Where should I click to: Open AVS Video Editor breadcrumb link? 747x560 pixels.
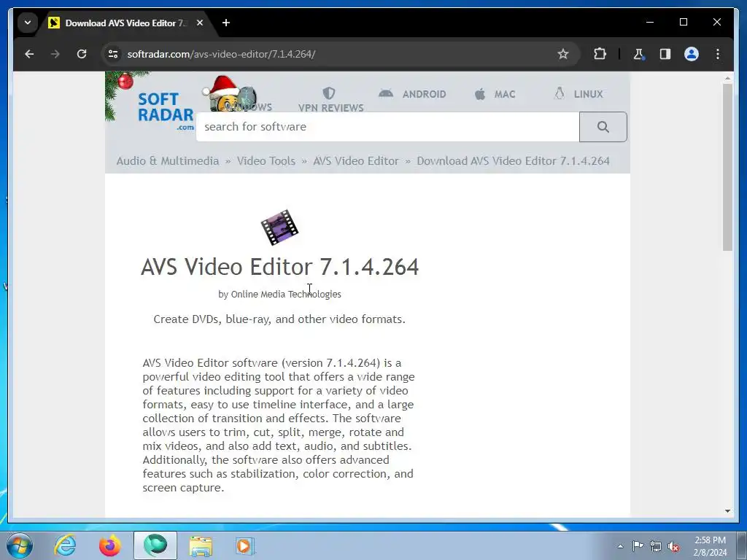pyautogui.click(x=356, y=161)
